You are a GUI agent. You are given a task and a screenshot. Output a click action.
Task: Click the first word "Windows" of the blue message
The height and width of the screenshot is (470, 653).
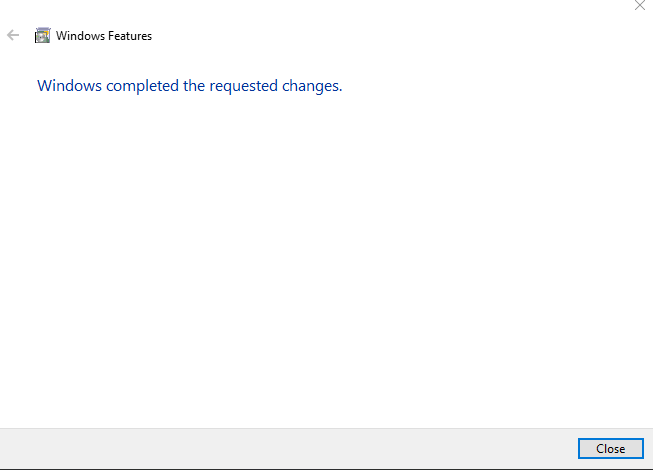[x=69, y=86]
